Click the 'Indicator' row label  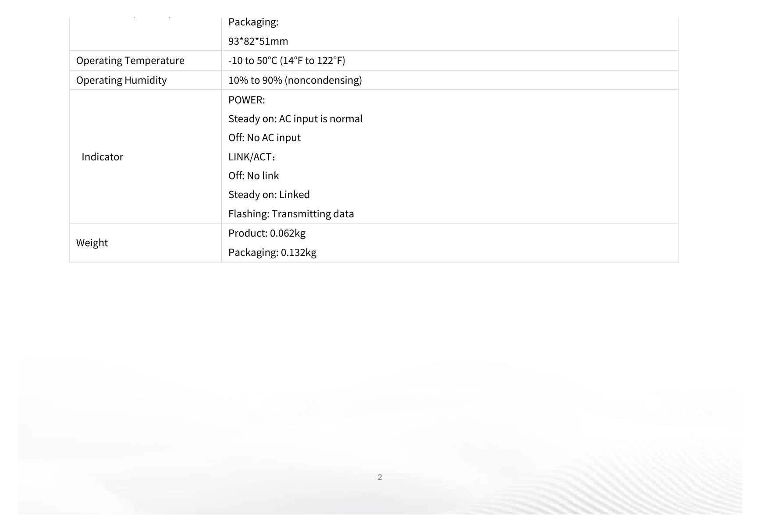click(102, 157)
